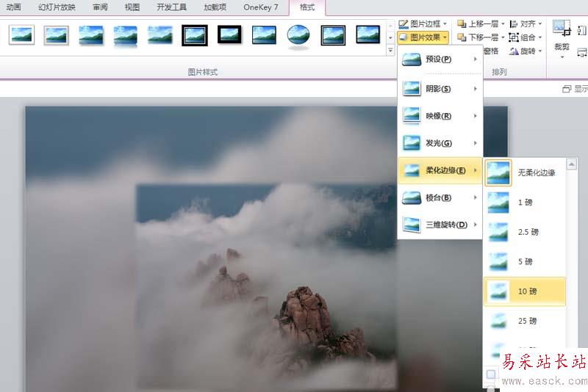Click the 对齐 align icon
Screen dimensions: 588x392
[x=513, y=24]
